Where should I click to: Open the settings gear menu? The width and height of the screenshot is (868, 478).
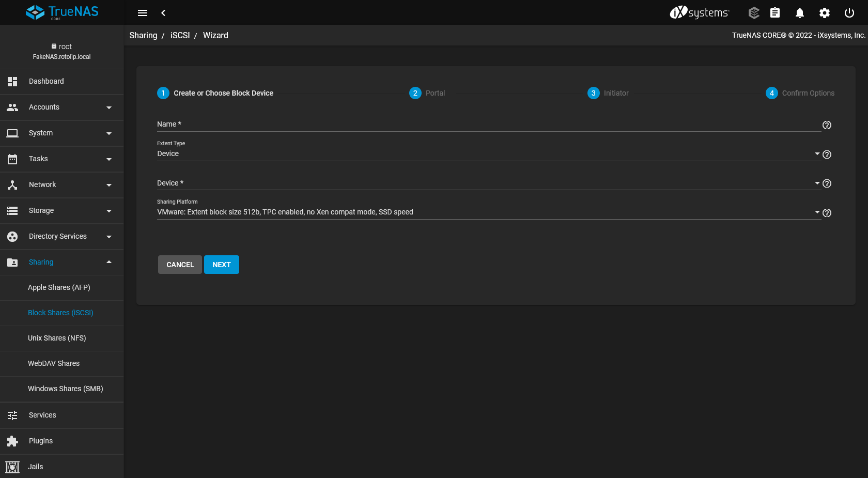click(824, 12)
